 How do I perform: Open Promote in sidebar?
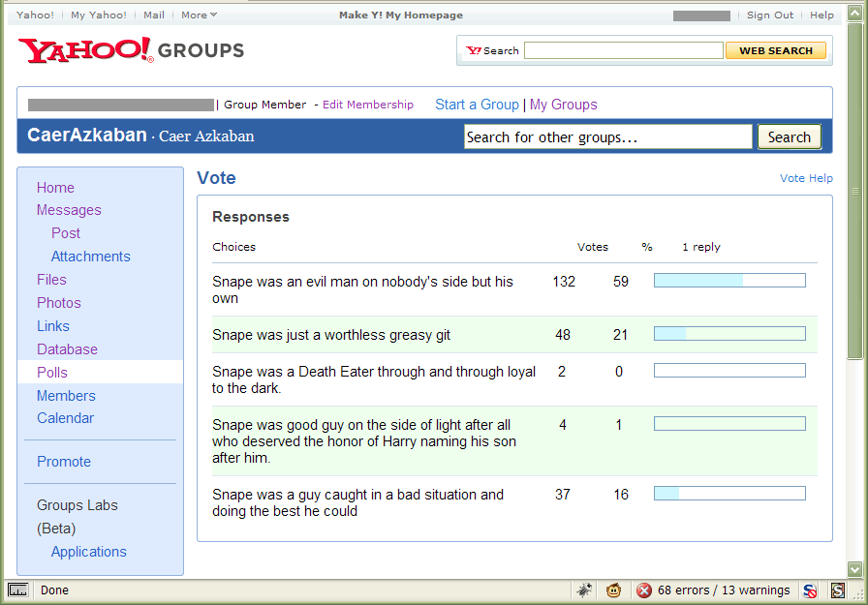point(64,462)
